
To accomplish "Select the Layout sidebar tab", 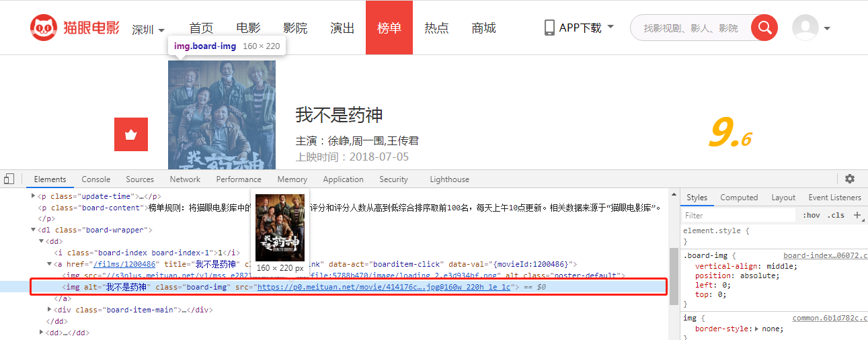I will click(783, 198).
